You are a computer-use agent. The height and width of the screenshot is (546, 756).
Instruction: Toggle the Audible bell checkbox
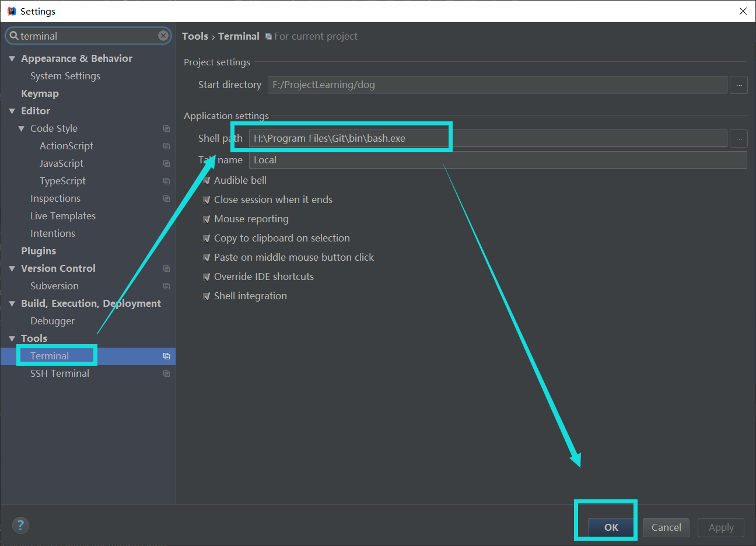click(206, 180)
